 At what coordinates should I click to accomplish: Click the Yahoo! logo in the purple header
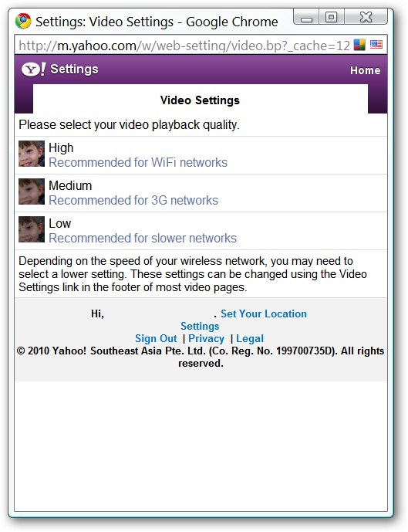pos(33,69)
